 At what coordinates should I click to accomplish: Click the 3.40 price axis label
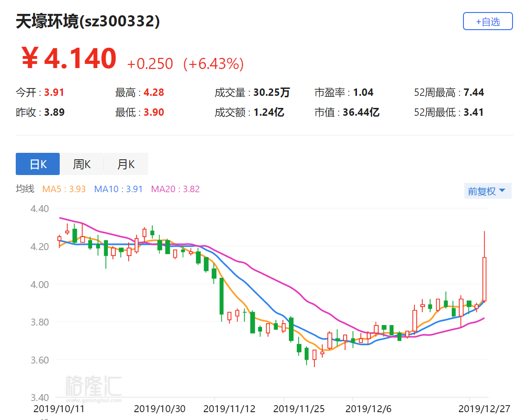click(x=39, y=397)
